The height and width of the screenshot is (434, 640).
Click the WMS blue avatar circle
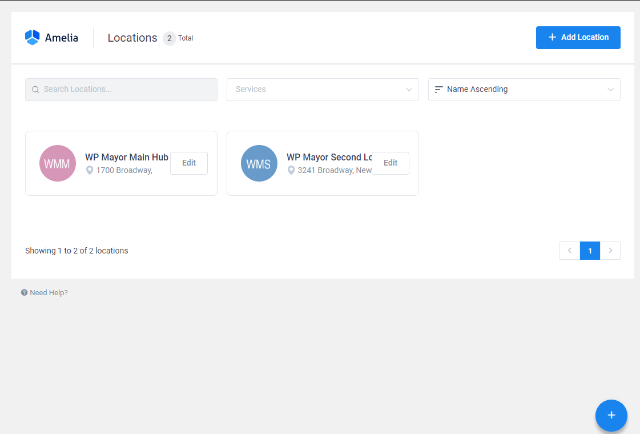(x=259, y=163)
